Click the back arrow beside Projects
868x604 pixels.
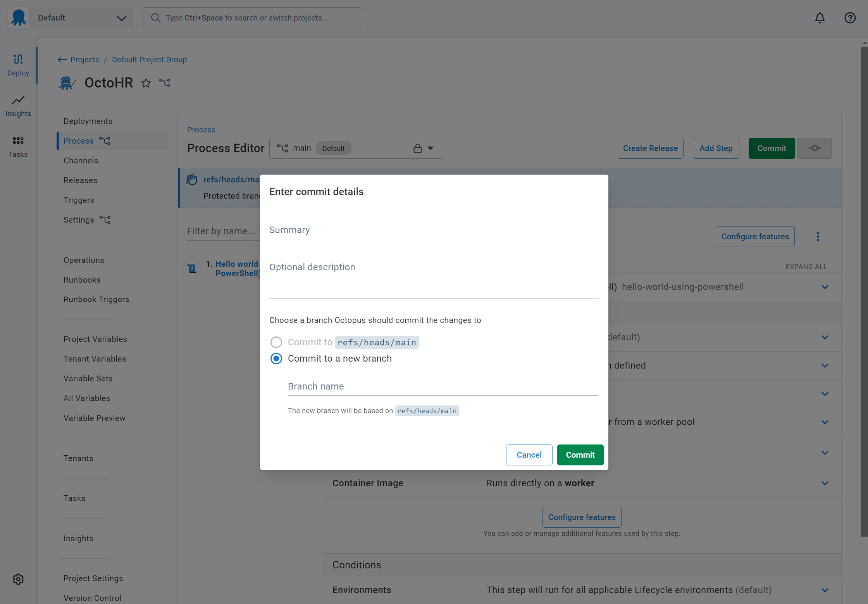62,60
